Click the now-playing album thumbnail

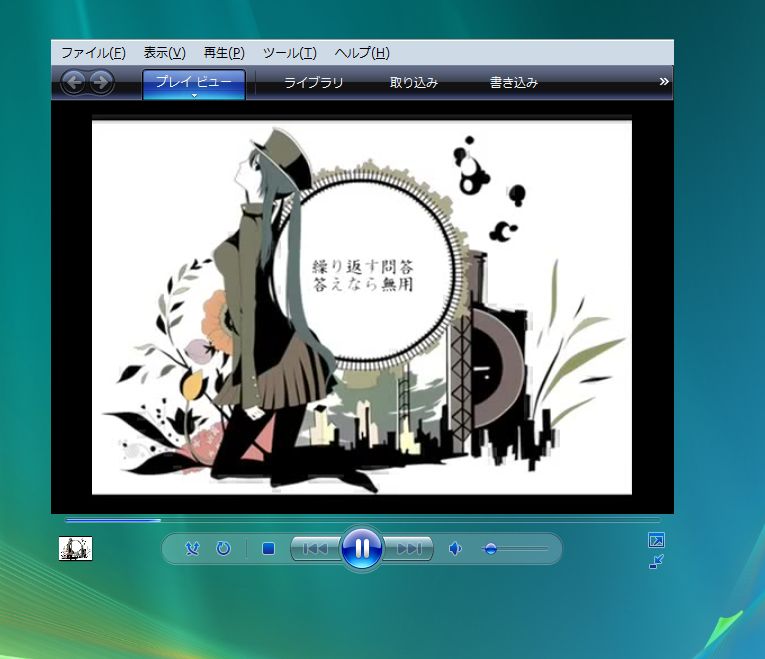pyautogui.click(x=76, y=549)
